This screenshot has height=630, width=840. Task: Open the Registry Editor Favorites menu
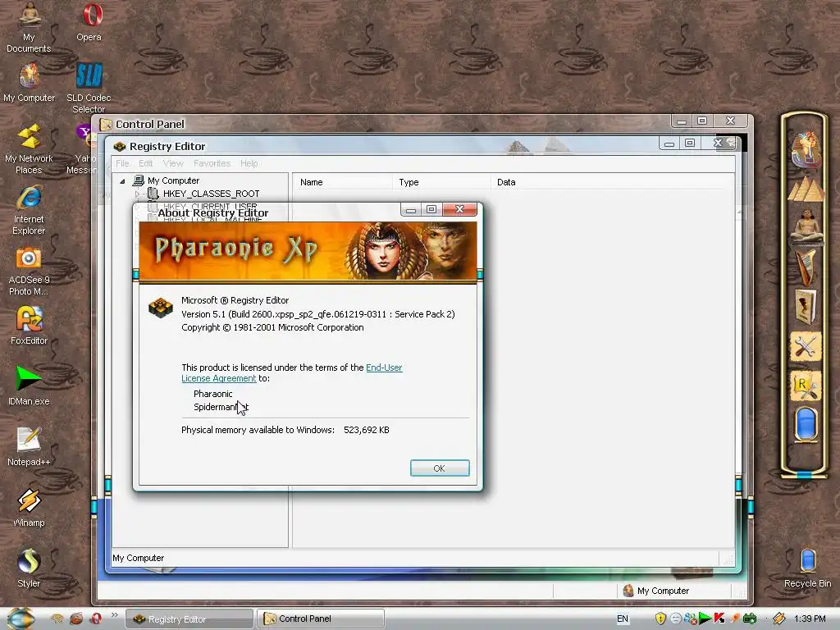(212, 163)
